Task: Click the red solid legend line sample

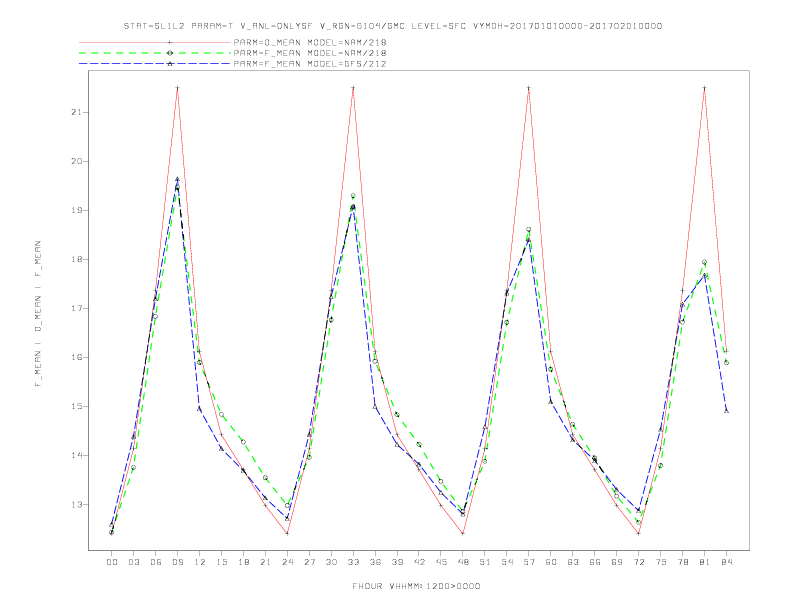Action: tap(155, 42)
